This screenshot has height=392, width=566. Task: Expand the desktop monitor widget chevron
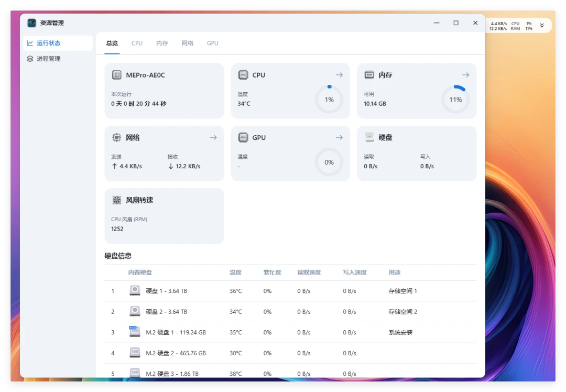[x=541, y=25]
